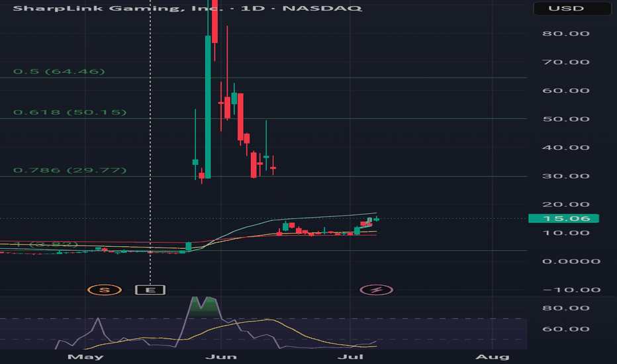Click the RSI pane 80.00 axis label
This screenshot has width=617, height=364.
click(x=566, y=308)
